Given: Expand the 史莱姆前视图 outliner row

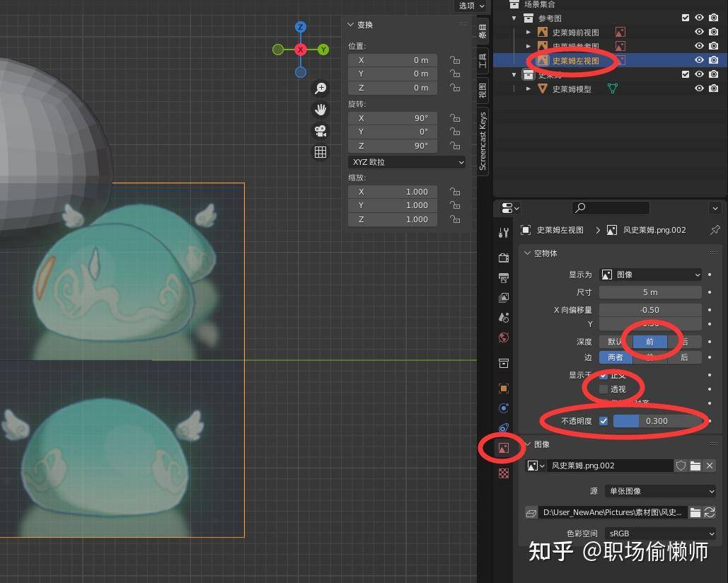Looking at the screenshot, I should (x=528, y=32).
